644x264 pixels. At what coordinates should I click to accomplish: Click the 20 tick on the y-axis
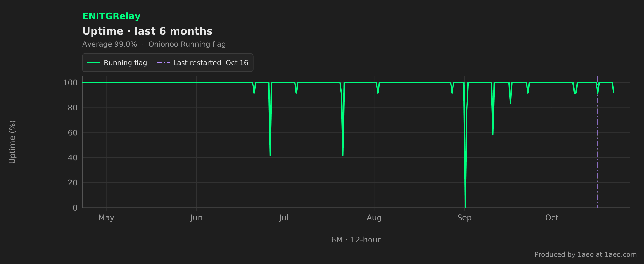(72, 183)
